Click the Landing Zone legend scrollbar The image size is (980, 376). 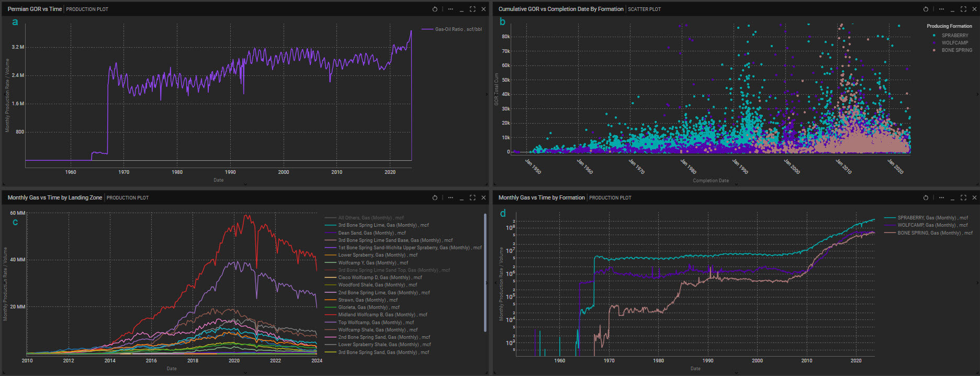(x=485, y=272)
